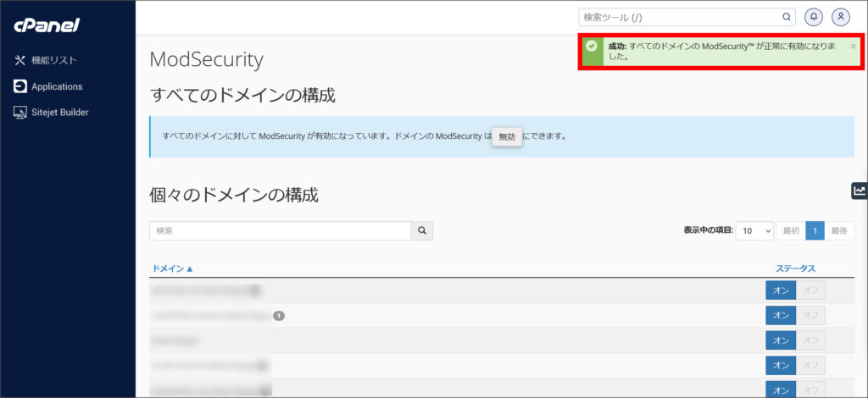Open the notifications bell icon

pyautogui.click(x=813, y=17)
